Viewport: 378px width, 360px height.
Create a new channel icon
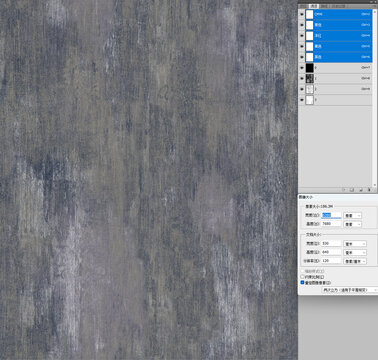361,190
